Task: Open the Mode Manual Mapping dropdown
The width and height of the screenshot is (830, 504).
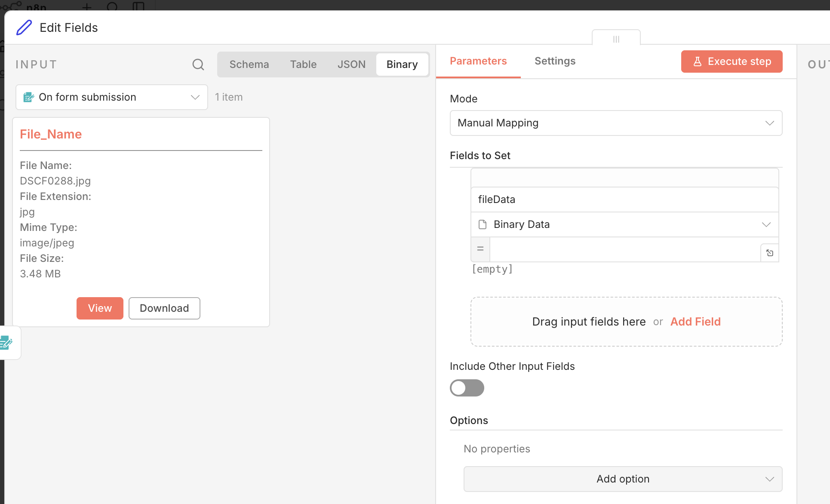Action: point(615,123)
